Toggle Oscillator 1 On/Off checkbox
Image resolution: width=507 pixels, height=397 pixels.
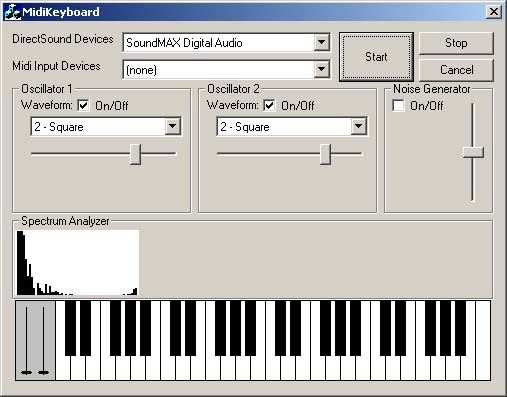(83, 106)
